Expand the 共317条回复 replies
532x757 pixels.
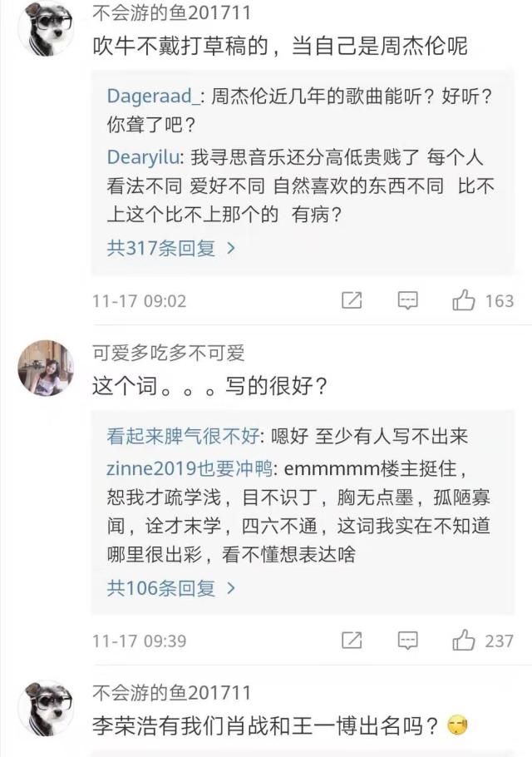[170, 247]
